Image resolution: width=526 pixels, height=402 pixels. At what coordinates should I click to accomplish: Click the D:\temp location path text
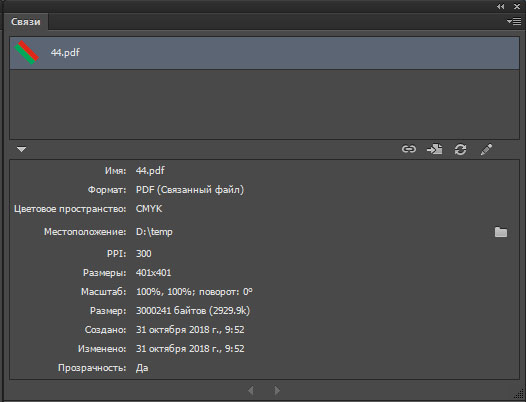click(x=154, y=232)
